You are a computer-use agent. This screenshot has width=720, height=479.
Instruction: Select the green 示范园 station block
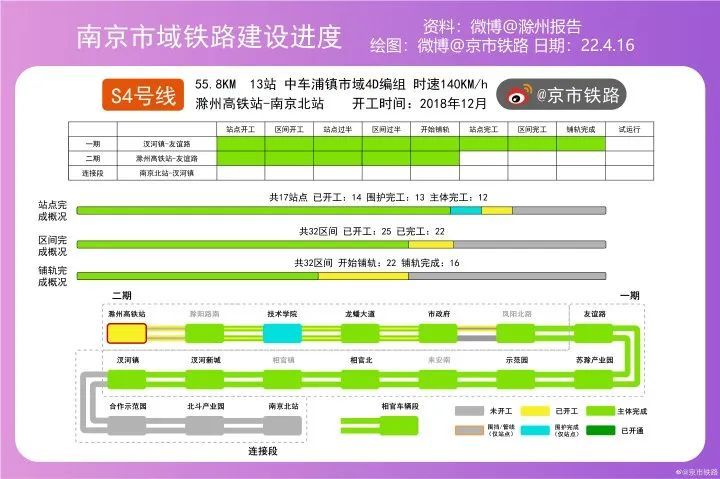pyautogui.click(x=516, y=380)
